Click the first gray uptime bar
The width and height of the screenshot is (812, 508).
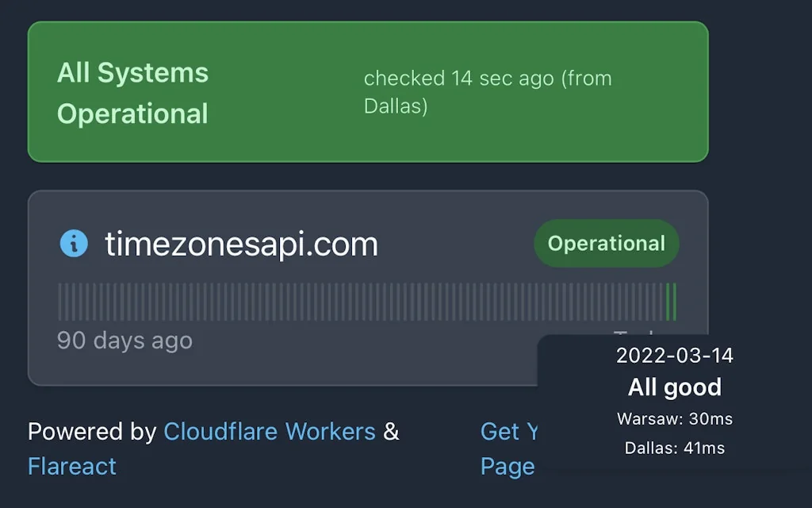click(60, 302)
